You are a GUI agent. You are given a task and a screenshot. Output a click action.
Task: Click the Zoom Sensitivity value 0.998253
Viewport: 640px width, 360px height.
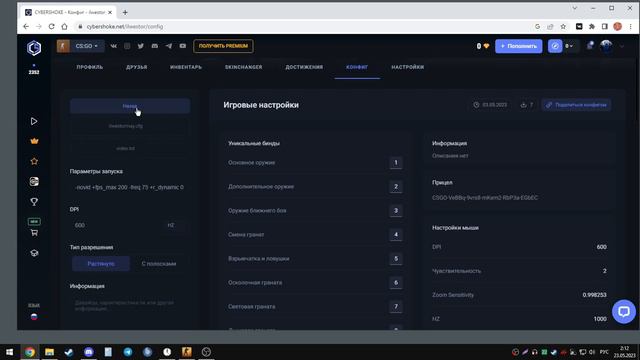[x=594, y=295]
